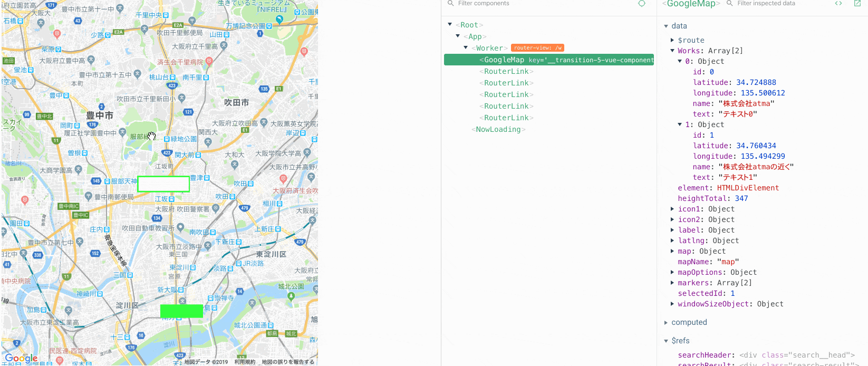The image size is (868, 366).
Task: Collapse the Root tree node
Action: [x=450, y=24]
